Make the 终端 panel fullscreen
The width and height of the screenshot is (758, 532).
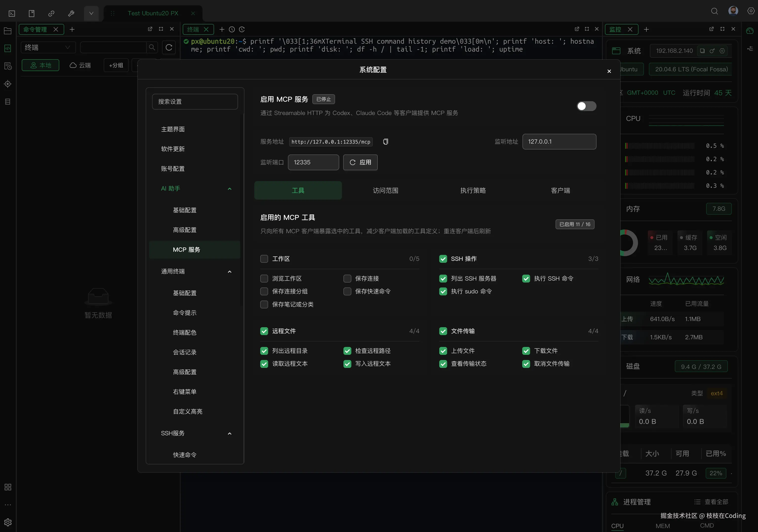587,29
